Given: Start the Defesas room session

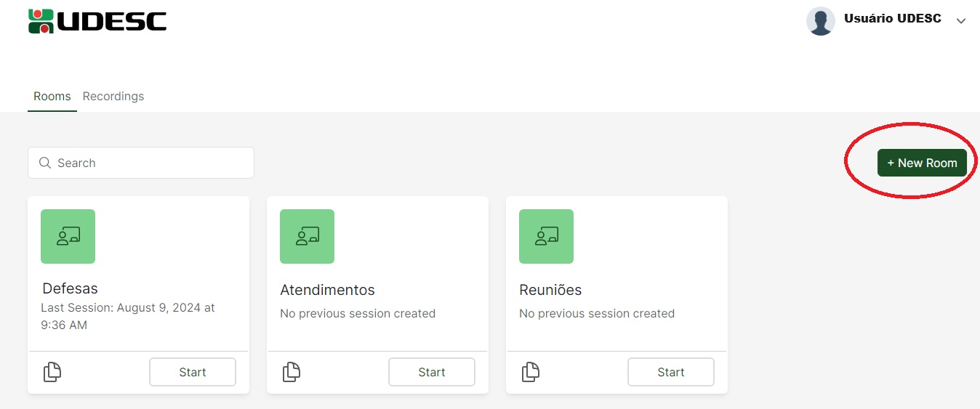Looking at the screenshot, I should pos(193,372).
